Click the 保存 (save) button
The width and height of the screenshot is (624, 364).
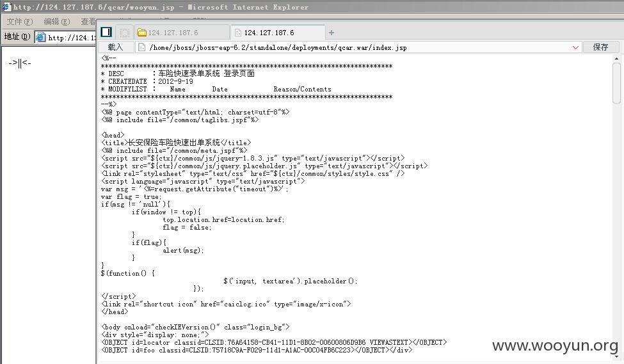point(600,47)
